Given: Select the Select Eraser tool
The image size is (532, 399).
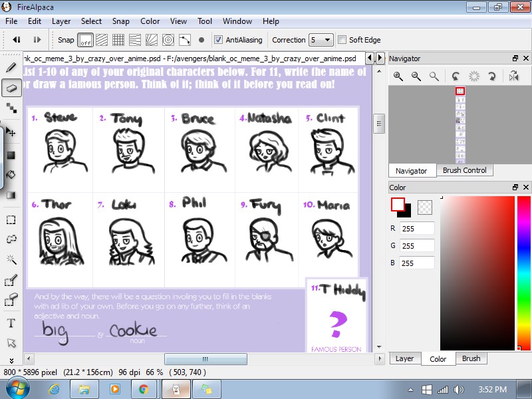Looking at the screenshot, I should click(11, 300).
